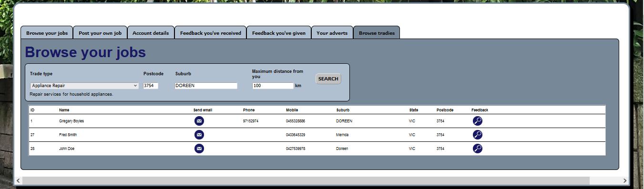Click the SEARCH button
Screen dimensions: 644x189
pyautogui.click(x=328, y=79)
